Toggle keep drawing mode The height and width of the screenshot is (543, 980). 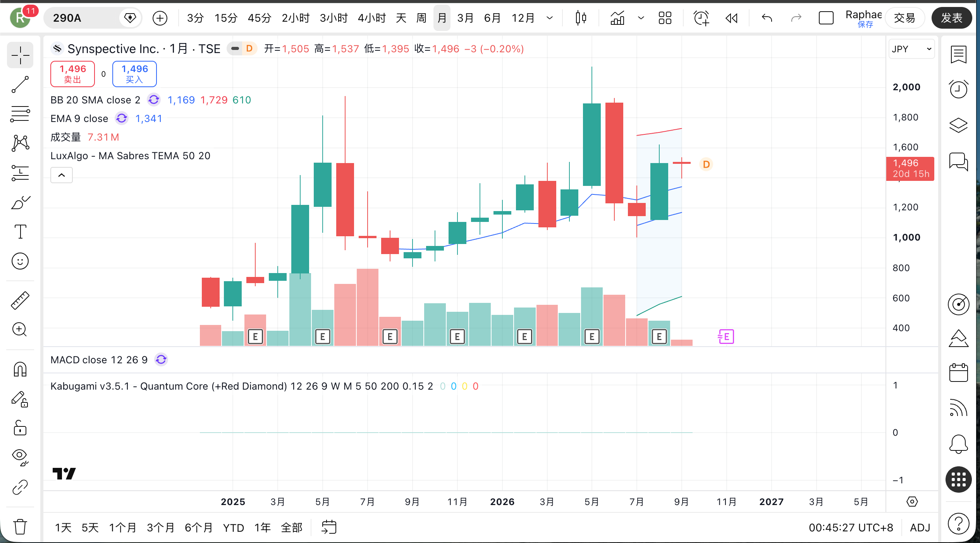[x=20, y=399]
